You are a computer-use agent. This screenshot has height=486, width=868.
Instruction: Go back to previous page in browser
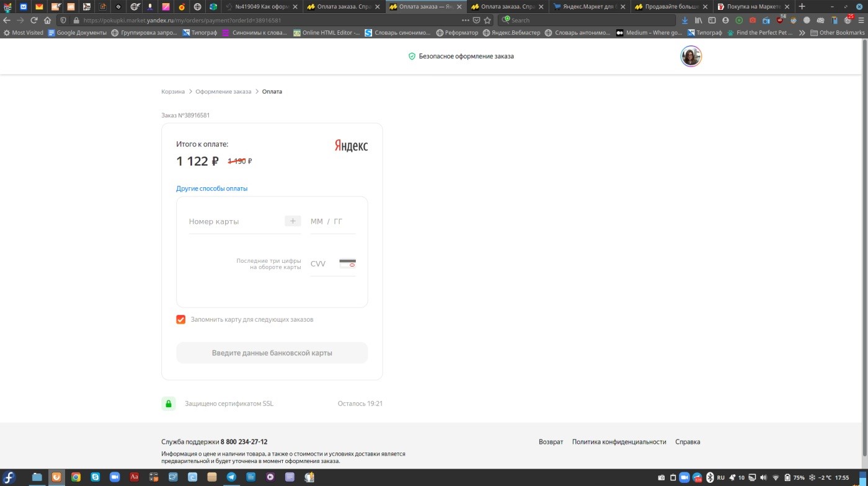pyautogui.click(x=7, y=20)
